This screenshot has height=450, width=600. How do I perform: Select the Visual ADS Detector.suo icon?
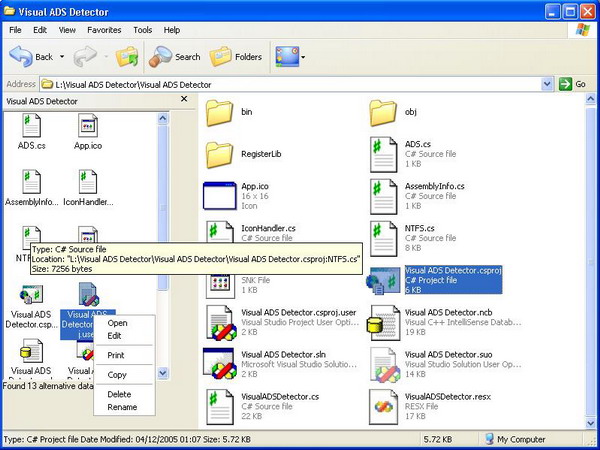(x=384, y=365)
